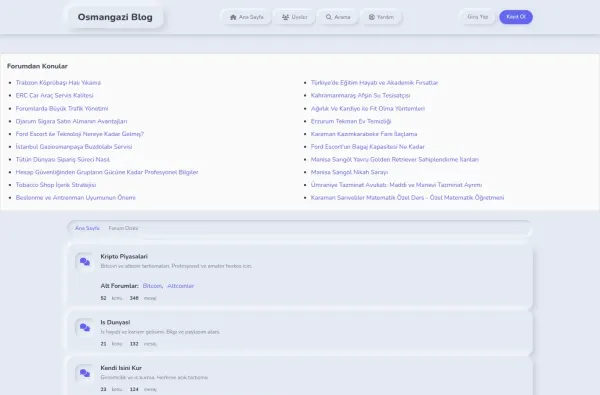This screenshot has height=395, width=600.
Task: Open topic Ümraniye Tazminat Avukatı
Action: coord(396,185)
